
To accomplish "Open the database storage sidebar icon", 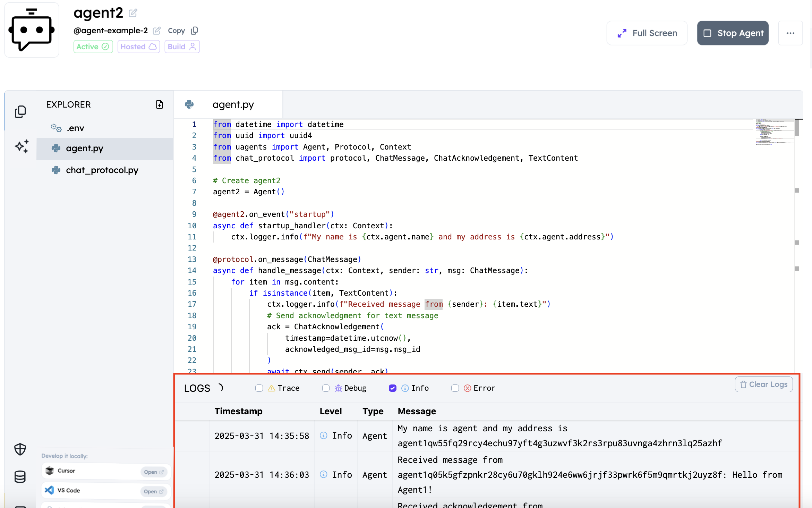I will 20,477.
